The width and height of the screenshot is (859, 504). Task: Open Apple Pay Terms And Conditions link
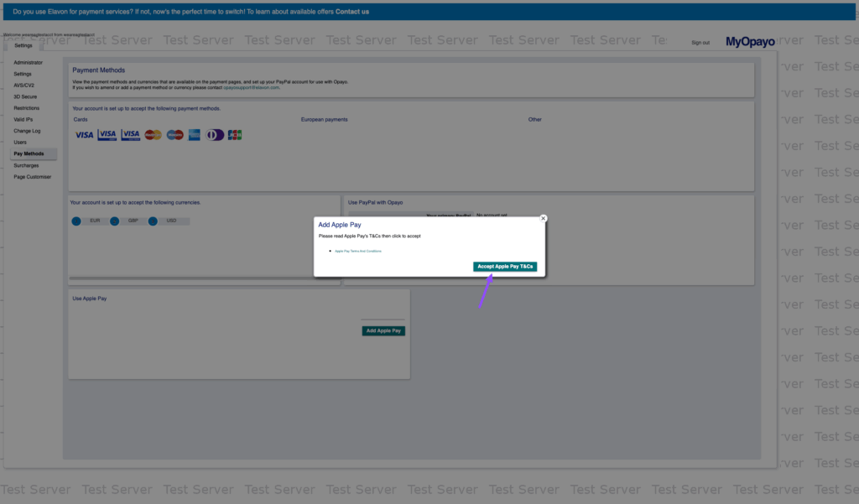tap(358, 251)
